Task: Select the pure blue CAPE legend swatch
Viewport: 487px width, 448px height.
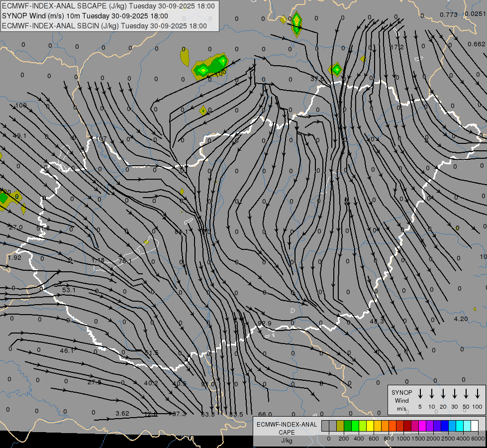Action: [x=445, y=426]
